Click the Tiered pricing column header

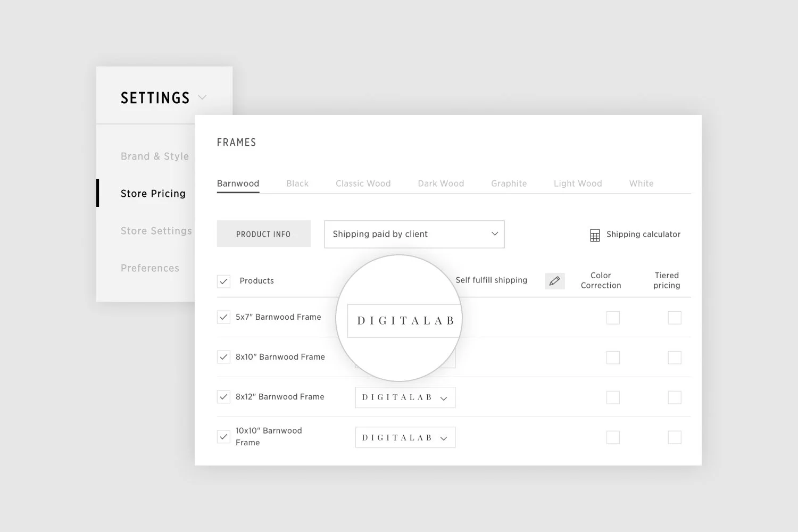tap(667, 280)
